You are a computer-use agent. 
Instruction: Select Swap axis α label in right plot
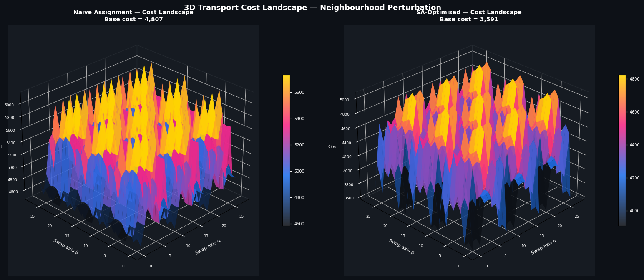(x=543, y=247)
